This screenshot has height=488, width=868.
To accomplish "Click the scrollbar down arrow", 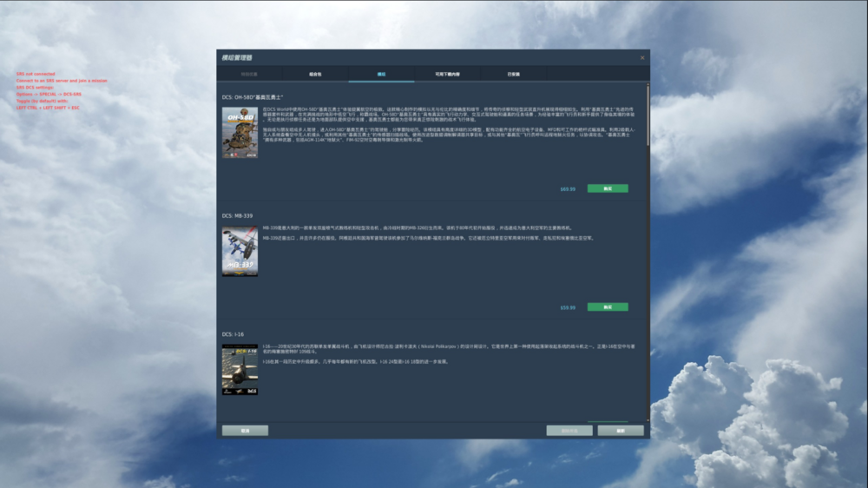I will (648, 420).
